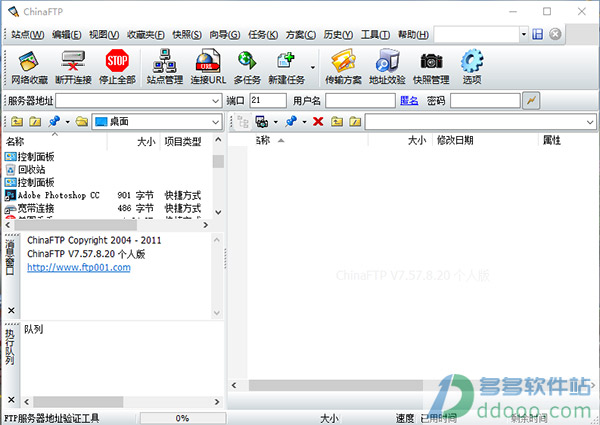Sort remote list by 修改日期 column
This screenshot has width=600, height=425.
pyautogui.click(x=486, y=140)
